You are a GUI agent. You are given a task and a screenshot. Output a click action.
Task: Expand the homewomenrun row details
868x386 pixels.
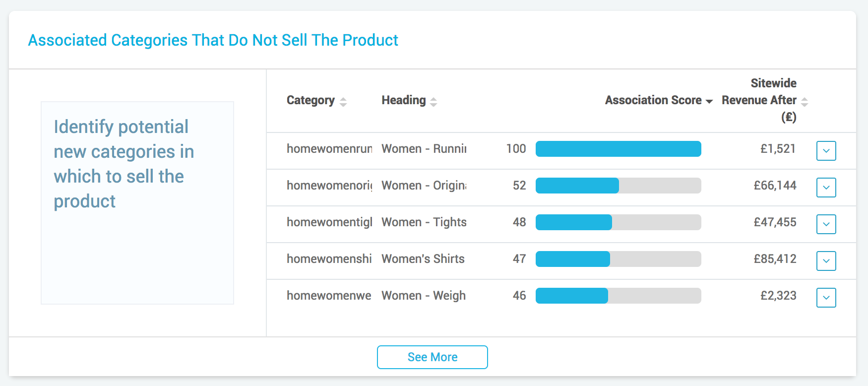[x=826, y=151]
